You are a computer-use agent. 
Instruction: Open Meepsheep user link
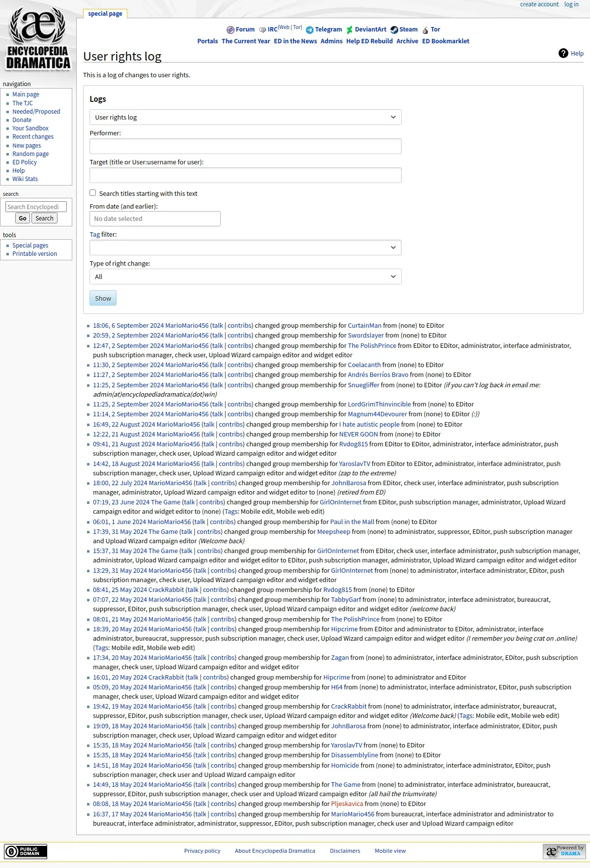coord(334,532)
